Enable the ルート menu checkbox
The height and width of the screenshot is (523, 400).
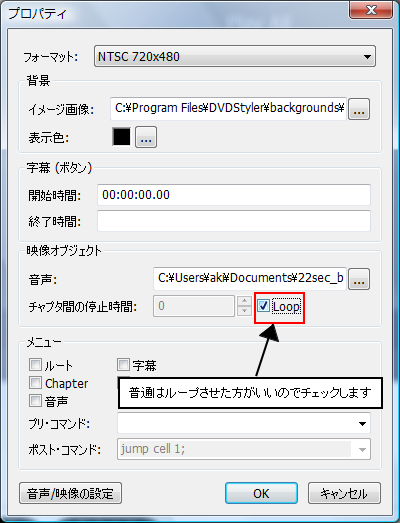35,365
